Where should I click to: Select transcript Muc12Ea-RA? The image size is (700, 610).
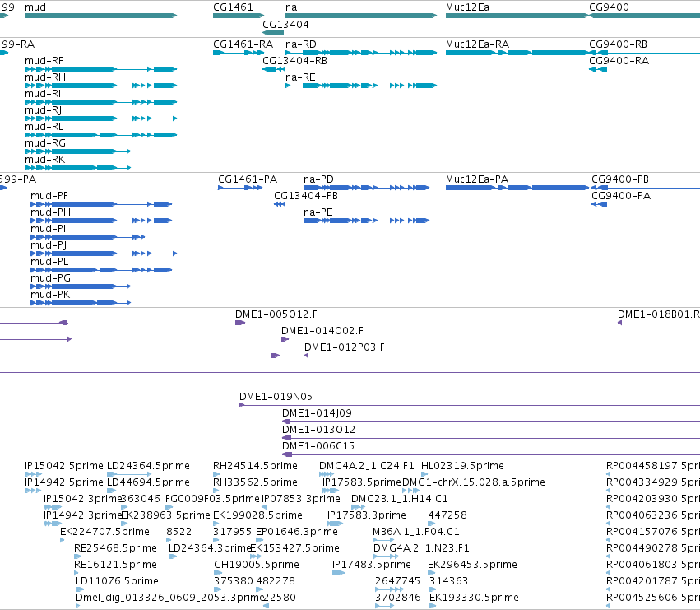[517, 53]
